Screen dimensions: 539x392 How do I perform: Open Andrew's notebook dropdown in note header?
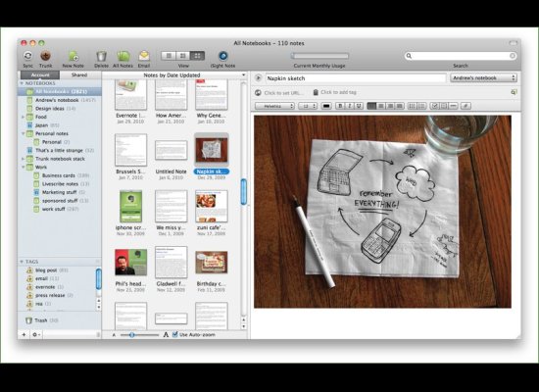(484, 78)
